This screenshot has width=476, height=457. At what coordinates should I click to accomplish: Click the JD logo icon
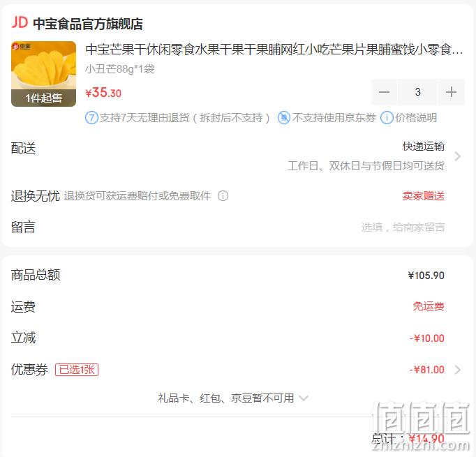click(x=20, y=23)
